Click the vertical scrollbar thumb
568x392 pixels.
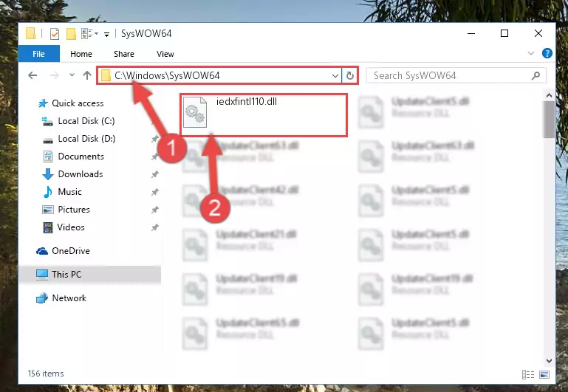[x=549, y=120]
